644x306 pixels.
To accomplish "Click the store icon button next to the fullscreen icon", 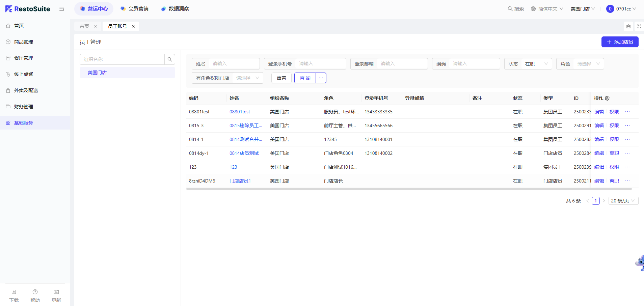I will (628, 26).
